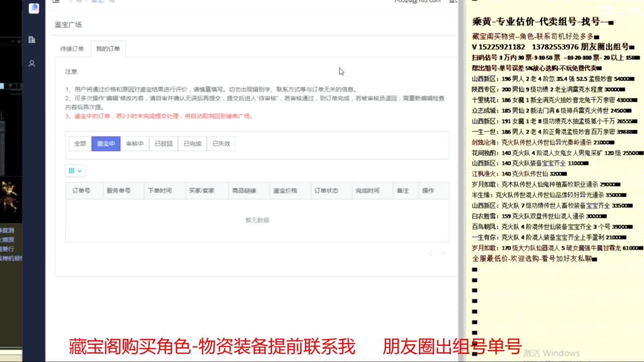Click the 百鸟朝凤 克火队 listing line
The width and height of the screenshot is (644, 362).
pos(552,227)
